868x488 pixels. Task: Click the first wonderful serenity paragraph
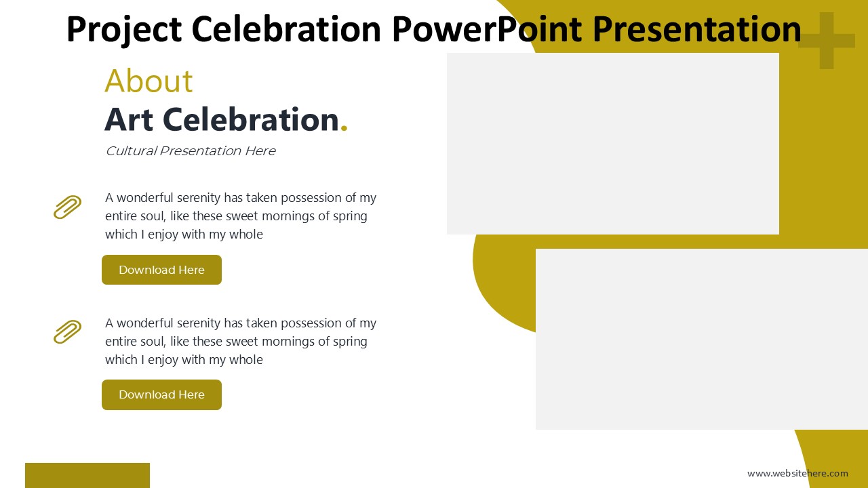coord(240,216)
